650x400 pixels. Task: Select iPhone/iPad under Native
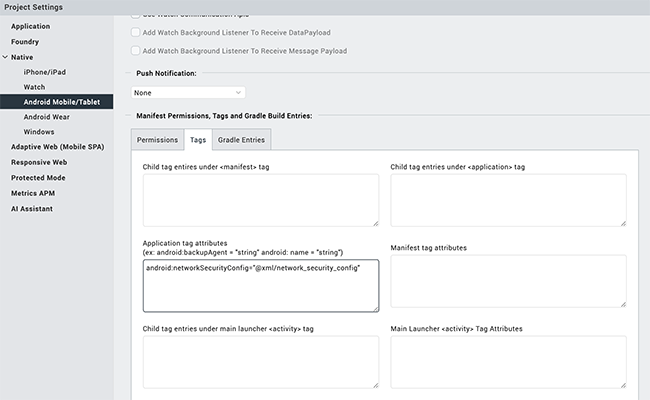[46, 72]
